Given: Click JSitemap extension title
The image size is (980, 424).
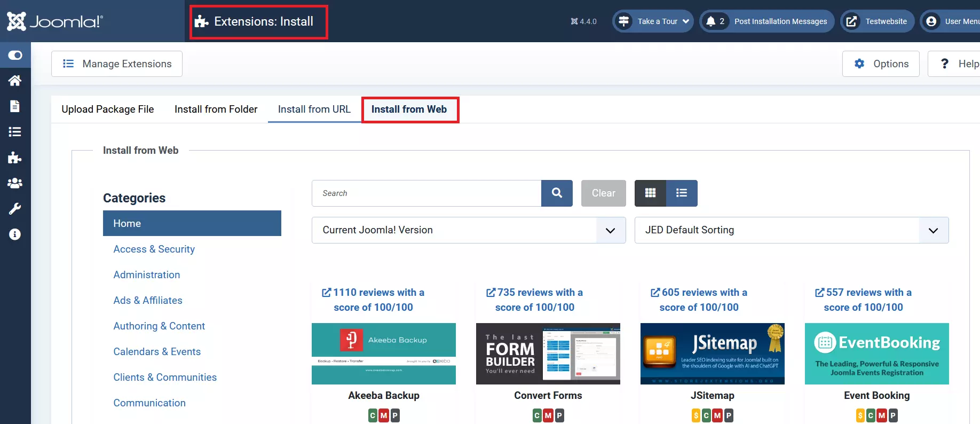Looking at the screenshot, I should pos(713,396).
